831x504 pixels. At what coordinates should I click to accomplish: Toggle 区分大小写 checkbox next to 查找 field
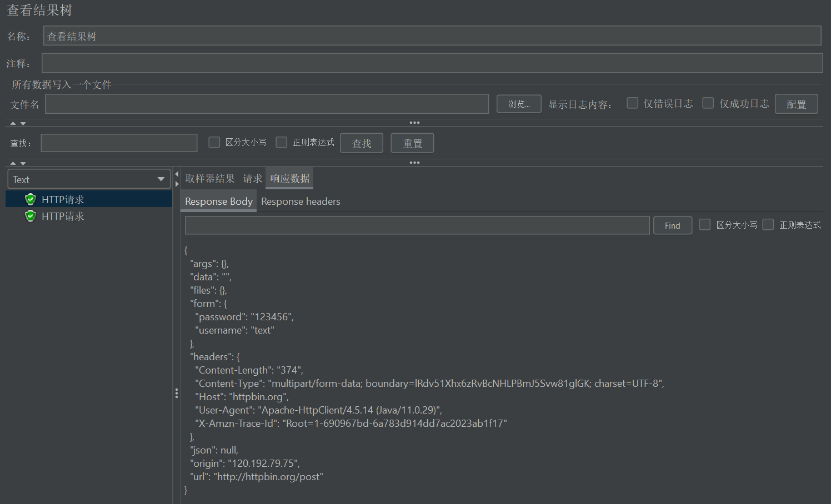pyautogui.click(x=214, y=143)
